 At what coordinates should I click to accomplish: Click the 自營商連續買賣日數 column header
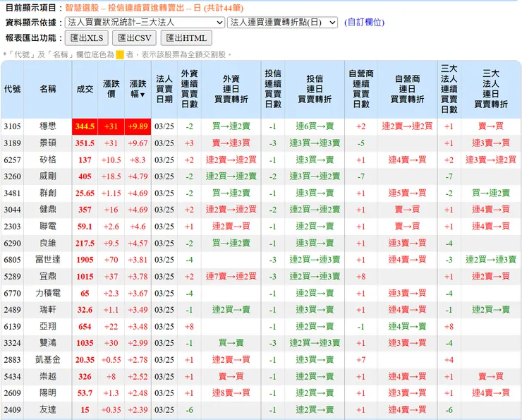pyautogui.click(x=361, y=89)
